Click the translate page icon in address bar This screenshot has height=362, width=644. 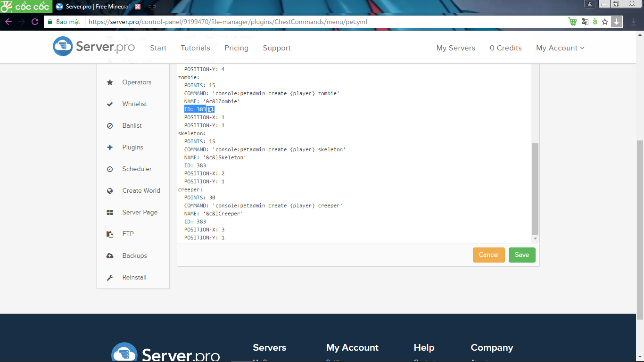click(x=585, y=22)
